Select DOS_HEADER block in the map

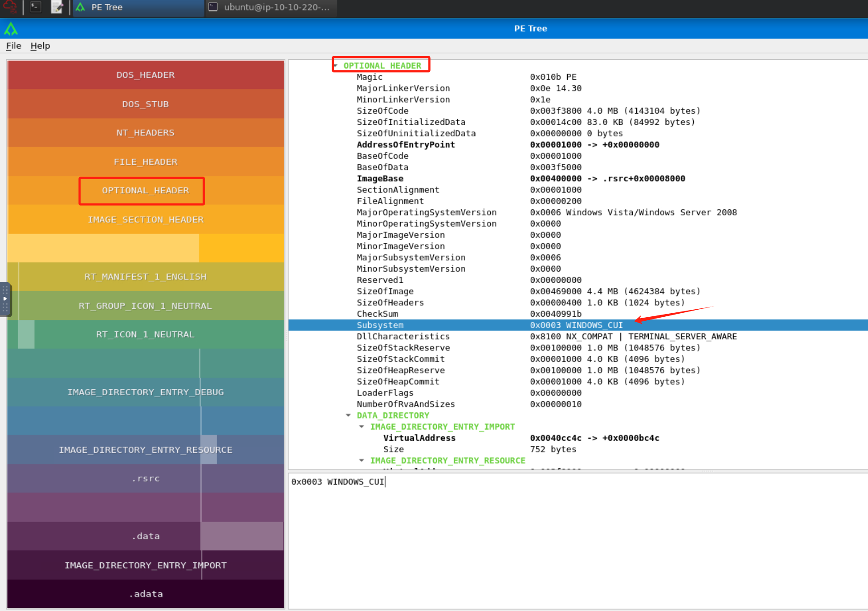tap(145, 75)
